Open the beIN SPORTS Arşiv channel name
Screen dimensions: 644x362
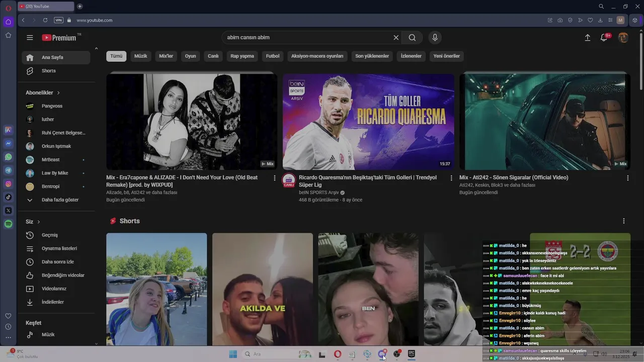click(319, 193)
